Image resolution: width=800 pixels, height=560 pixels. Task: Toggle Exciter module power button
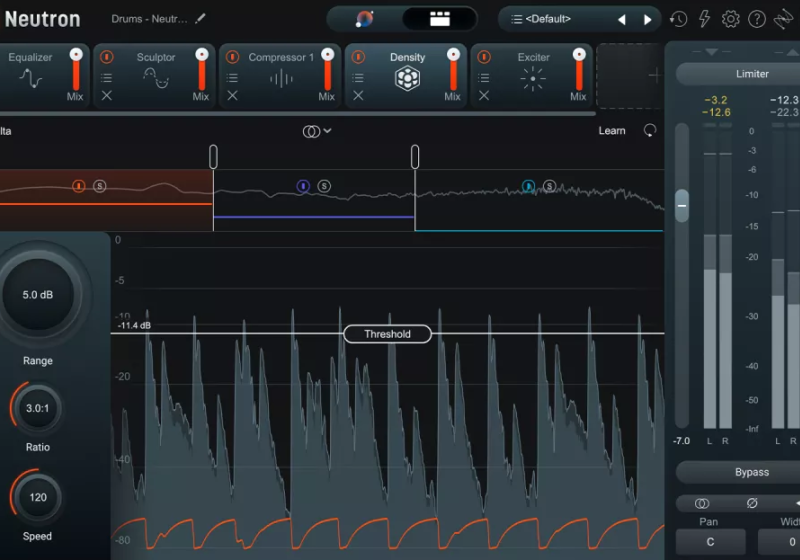484,57
